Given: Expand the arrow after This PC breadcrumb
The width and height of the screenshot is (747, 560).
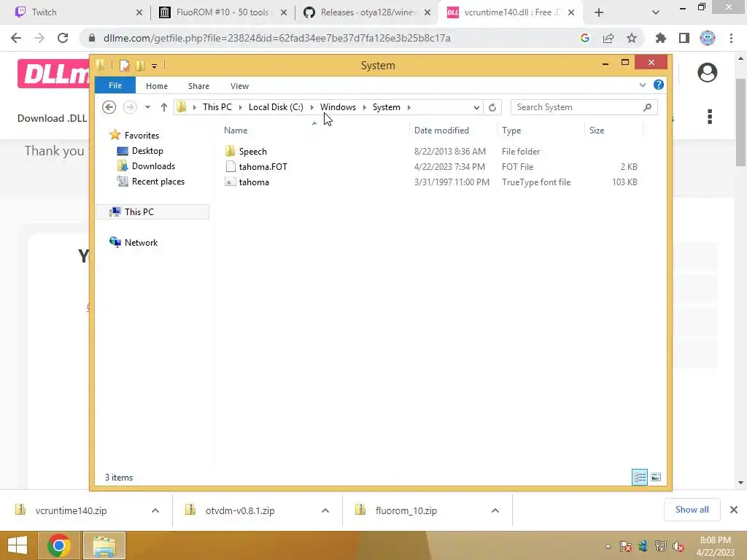Looking at the screenshot, I should (241, 107).
